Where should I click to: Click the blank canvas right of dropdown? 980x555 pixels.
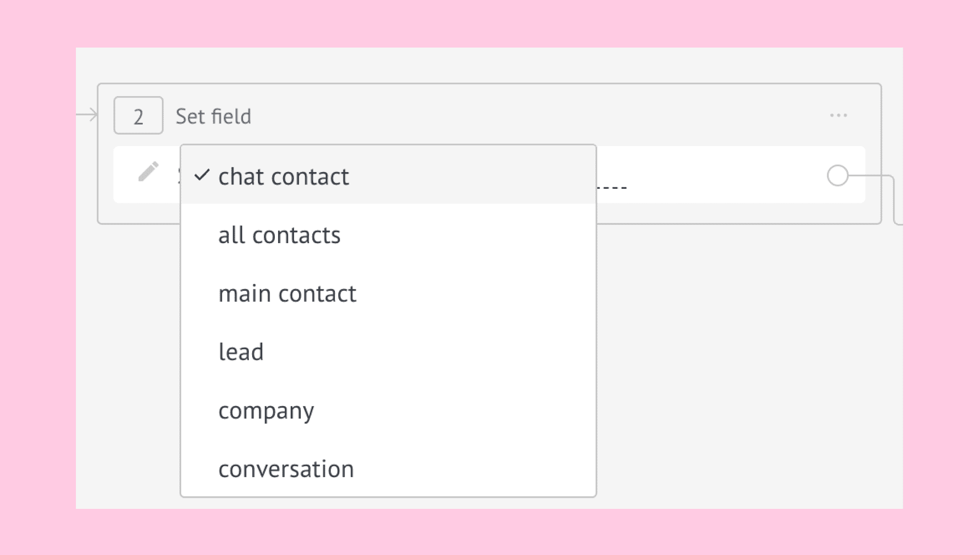(x=749, y=365)
